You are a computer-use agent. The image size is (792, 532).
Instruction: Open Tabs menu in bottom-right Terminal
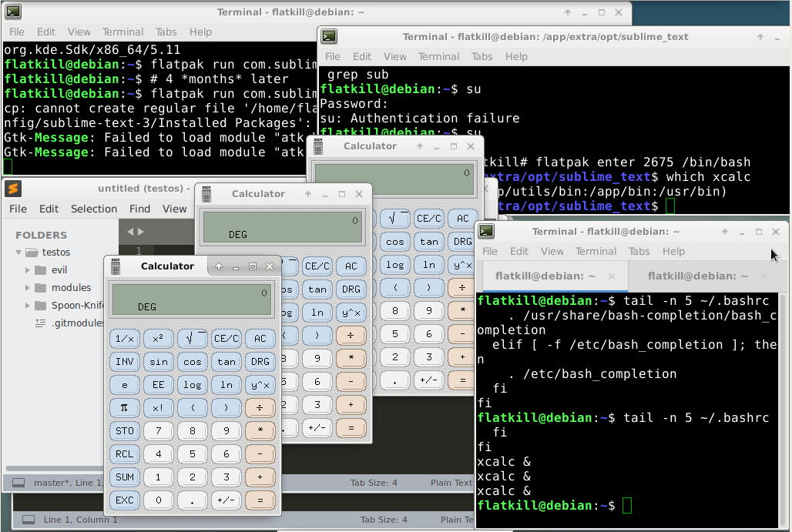639,251
